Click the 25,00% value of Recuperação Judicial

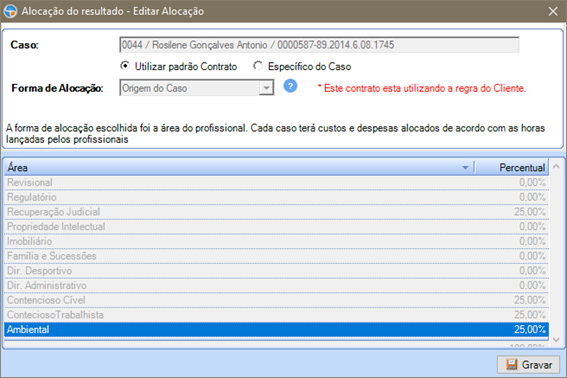tap(530, 212)
